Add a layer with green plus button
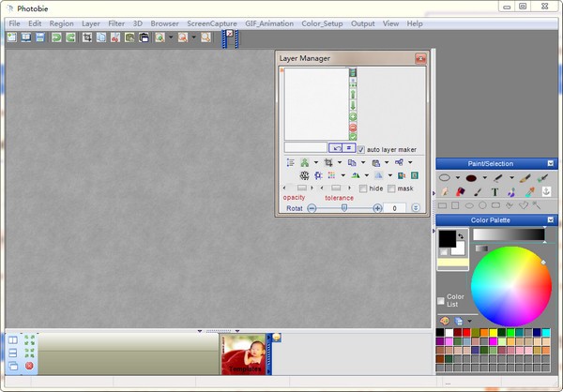 [353, 117]
